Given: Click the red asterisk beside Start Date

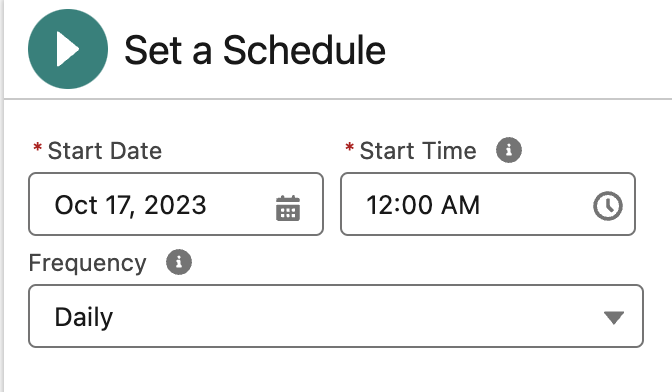Looking at the screenshot, I should [38, 148].
